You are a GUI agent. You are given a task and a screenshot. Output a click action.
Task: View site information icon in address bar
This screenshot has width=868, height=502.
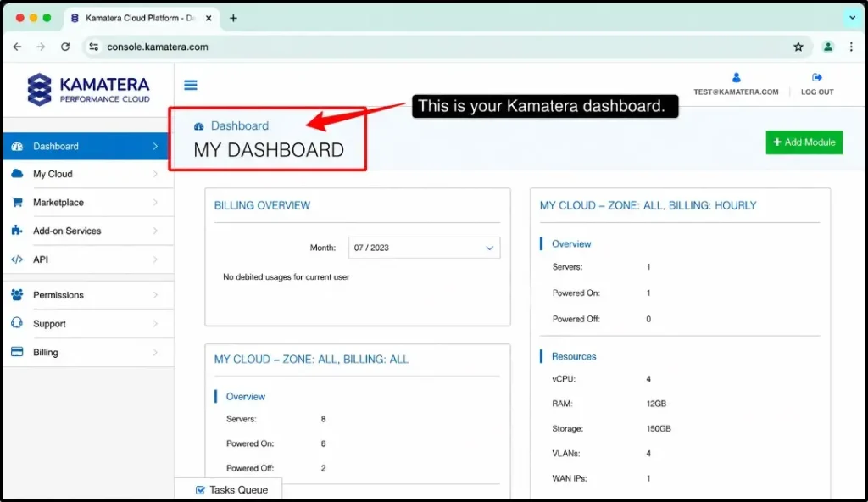(x=94, y=47)
